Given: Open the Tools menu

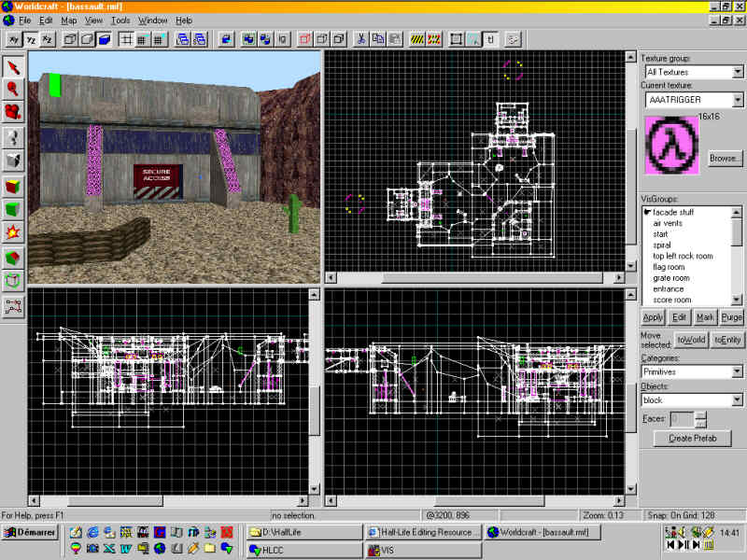Looking at the screenshot, I should pos(120,20).
